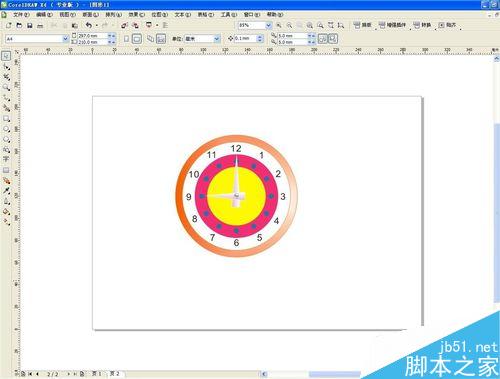Select the Eyedropper tool

click(x=6, y=191)
